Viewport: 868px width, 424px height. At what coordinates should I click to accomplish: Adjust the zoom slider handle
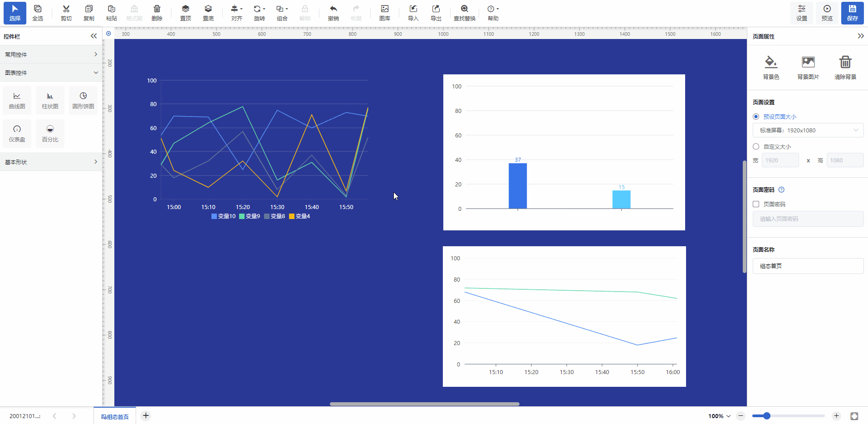[767, 416]
